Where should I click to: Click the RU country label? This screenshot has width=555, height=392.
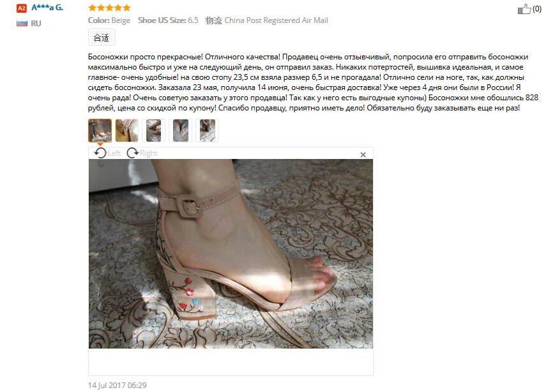coord(36,24)
